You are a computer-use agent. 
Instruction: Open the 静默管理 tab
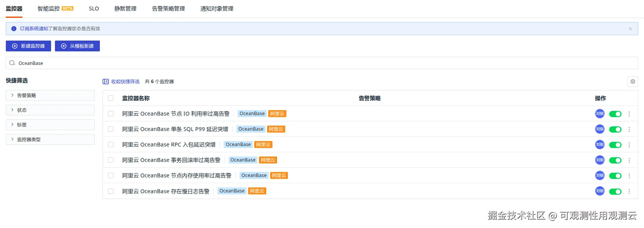125,9
